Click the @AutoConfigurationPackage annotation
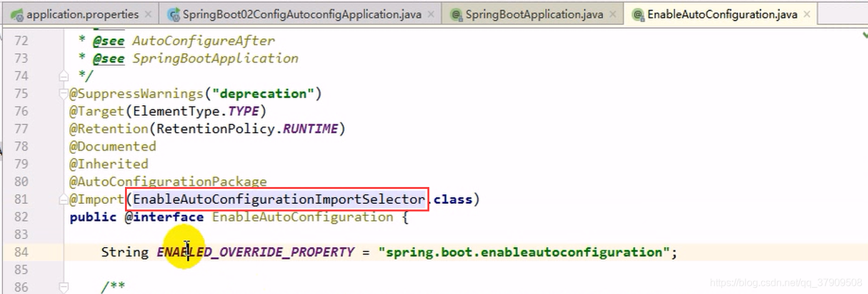Image resolution: width=868 pixels, height=294 pixels. pos(168,181)
